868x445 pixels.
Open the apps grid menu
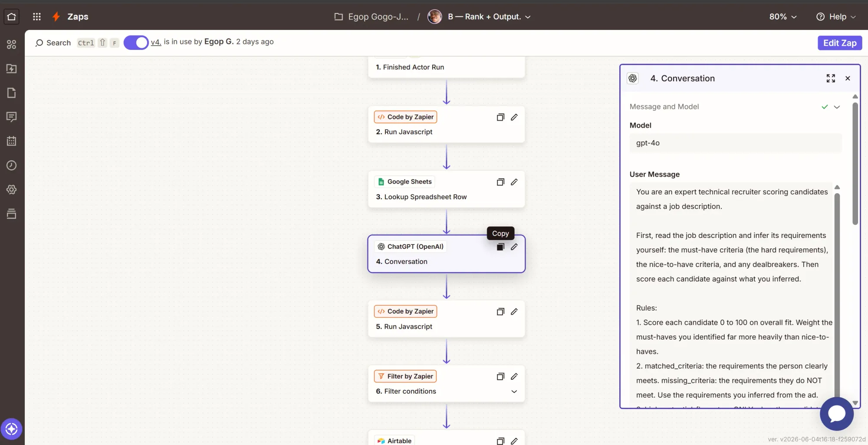point(37,16)
